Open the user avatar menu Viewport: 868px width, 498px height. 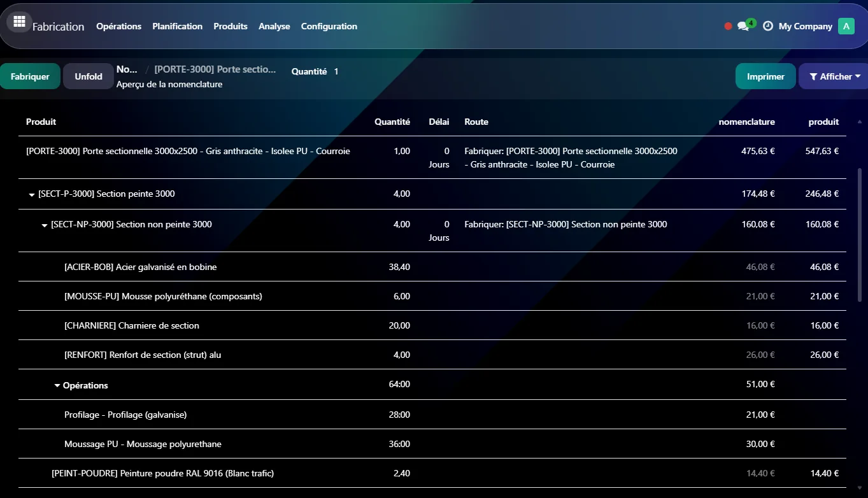tap(846, 26)
